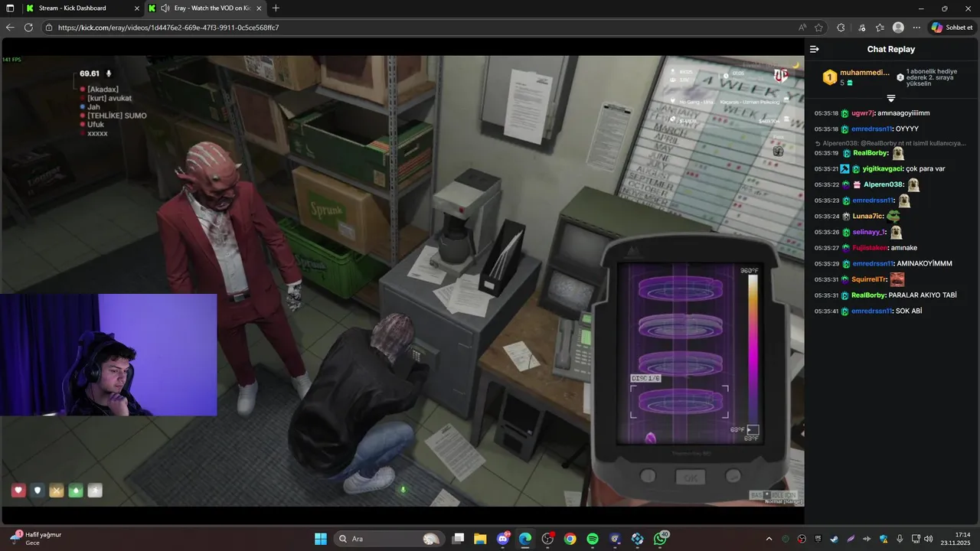Open the browser profile avatar
Image resolution: width=980 pixels, height=551 pixels.
(x=898, y=28)
